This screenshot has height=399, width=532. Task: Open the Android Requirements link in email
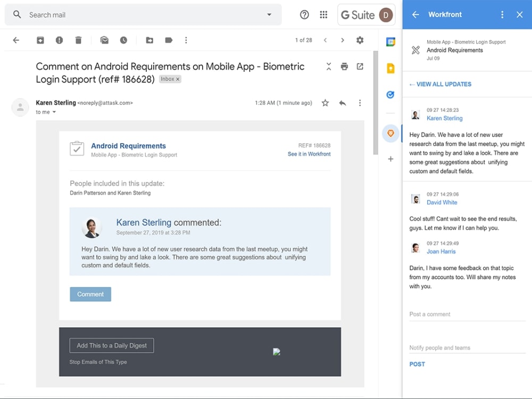pos(128,146)
